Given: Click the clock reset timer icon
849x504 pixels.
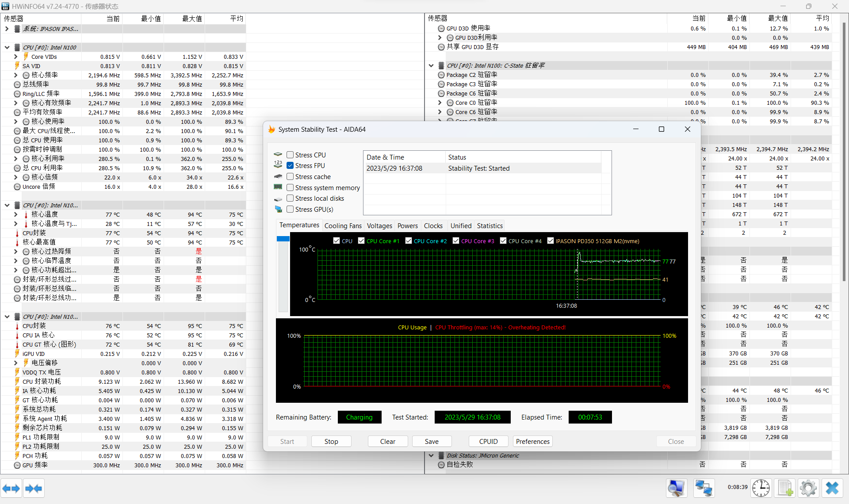Looking at the screenshot, I should (x=761, y=488).
